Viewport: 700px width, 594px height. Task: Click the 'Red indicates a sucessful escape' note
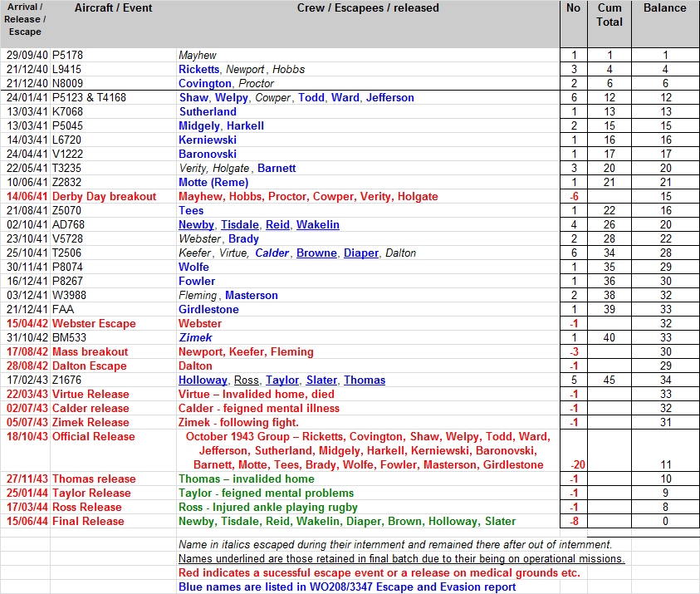click(379, 573)
